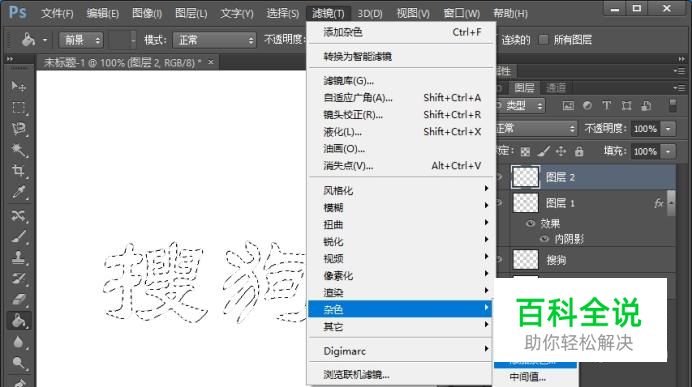Filter layers by type T icon

coord(607,106)
